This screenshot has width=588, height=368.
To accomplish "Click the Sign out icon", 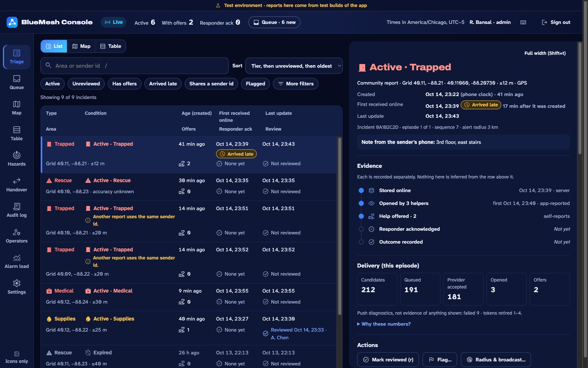I will (544, 22).
